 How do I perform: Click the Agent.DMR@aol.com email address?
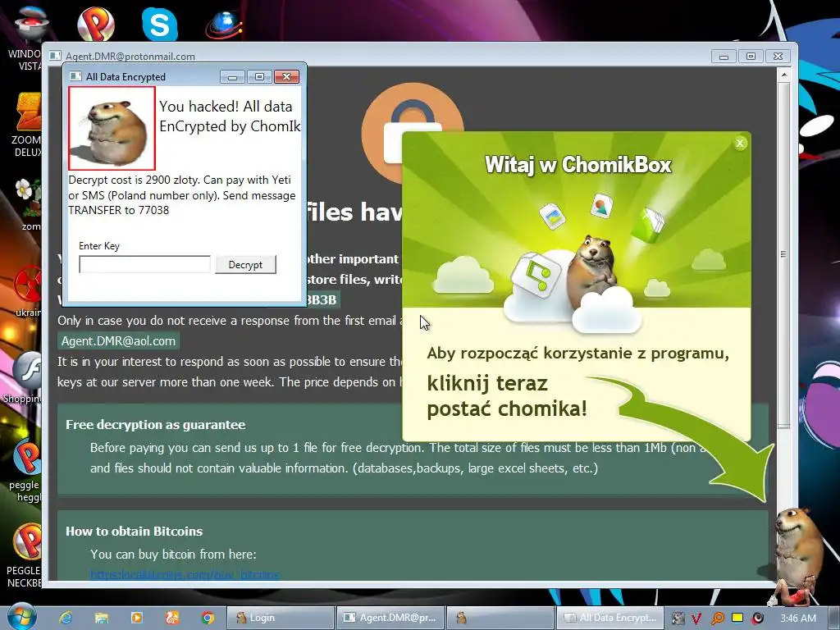click(x=118, y=340)
